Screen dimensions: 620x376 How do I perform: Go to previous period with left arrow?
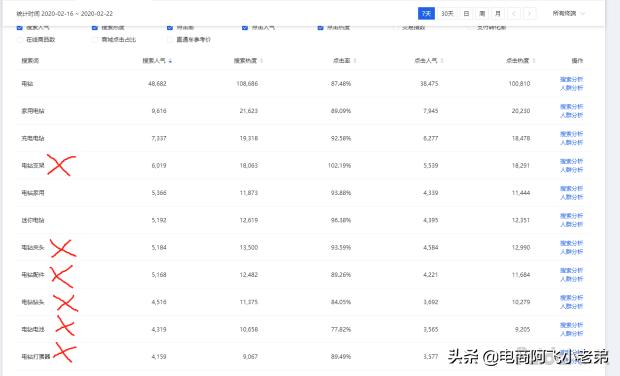514,13
